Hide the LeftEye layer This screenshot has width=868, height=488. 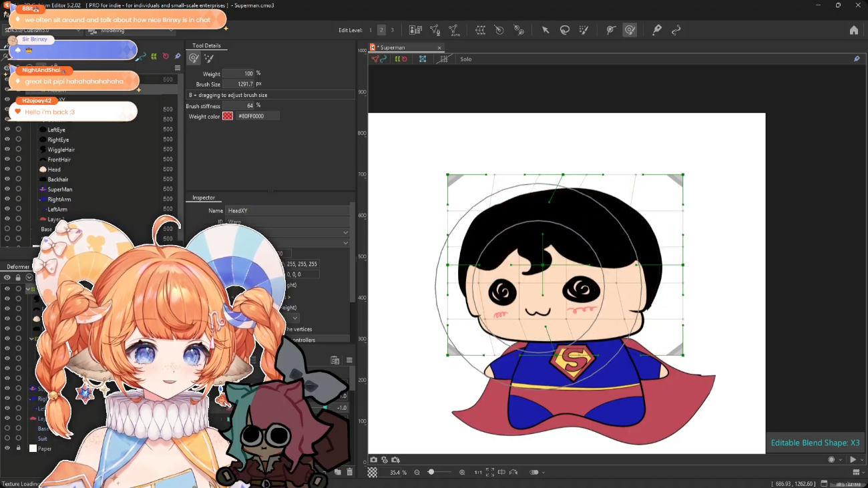[x=7, y=130]
